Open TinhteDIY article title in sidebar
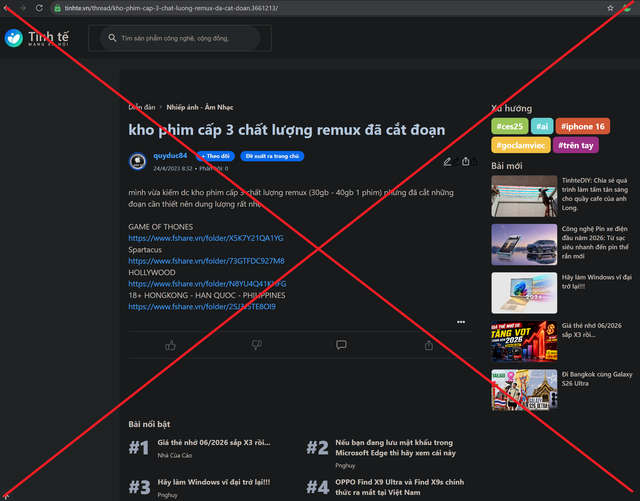The height and width of the screenshot is (501, 640). pyautogui.click(x=595, y=194)
